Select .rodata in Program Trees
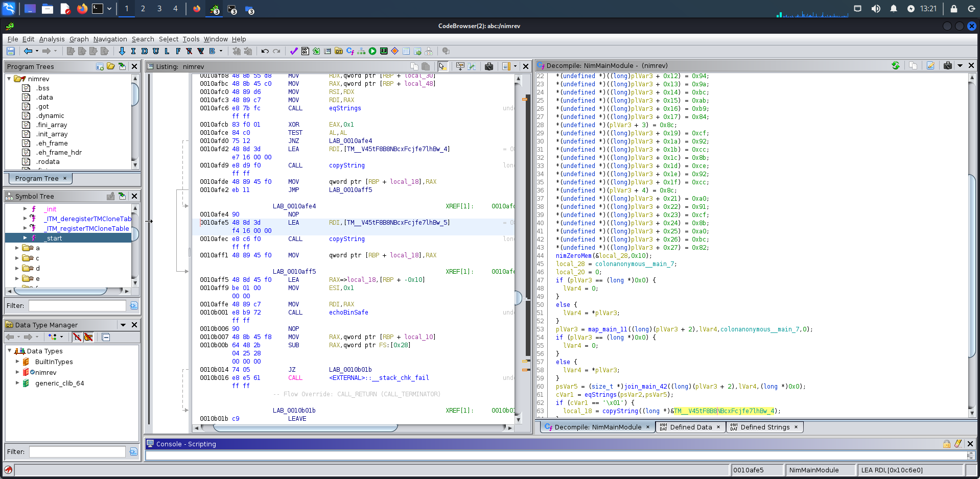The width and height of the screenshot is (980, 479). [48, 162]
